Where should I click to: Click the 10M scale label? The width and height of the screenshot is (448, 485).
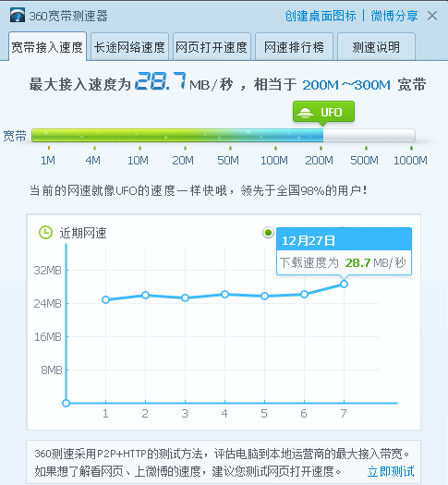(x=138, y=160)
